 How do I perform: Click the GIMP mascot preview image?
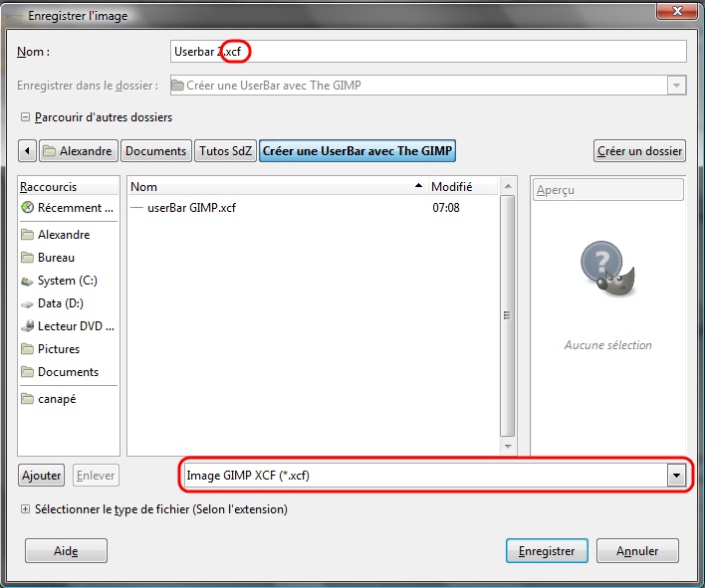point(607,269)
